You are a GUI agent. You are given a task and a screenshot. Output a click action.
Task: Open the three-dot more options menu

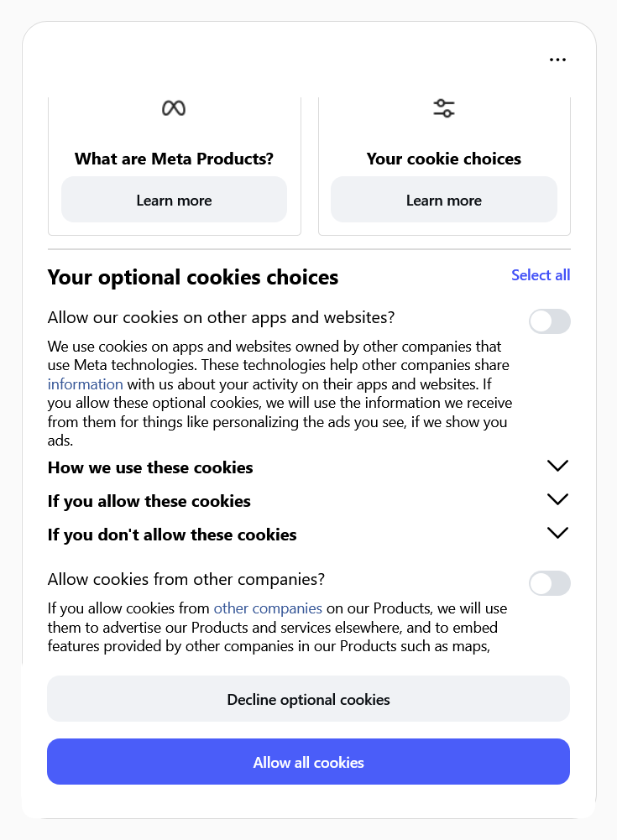click(x=557, y=60)
